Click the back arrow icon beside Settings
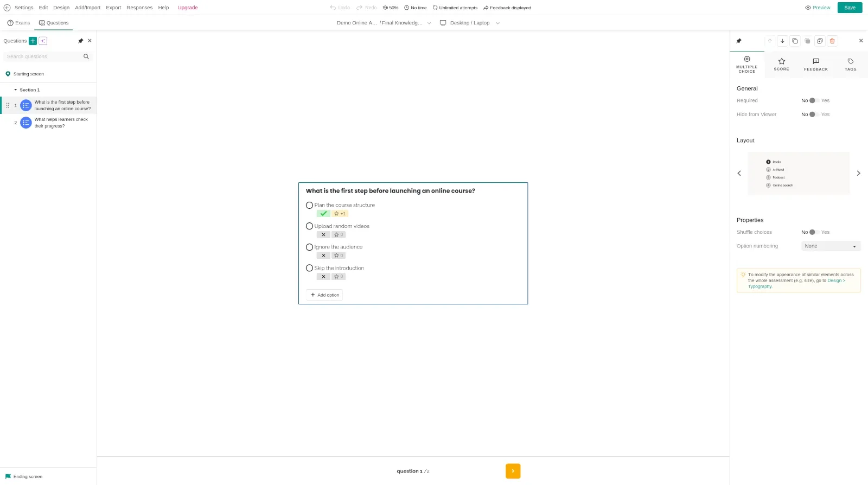Image resolution: width=868 pixels, height=485 pixels. click(x=7, y=8)
